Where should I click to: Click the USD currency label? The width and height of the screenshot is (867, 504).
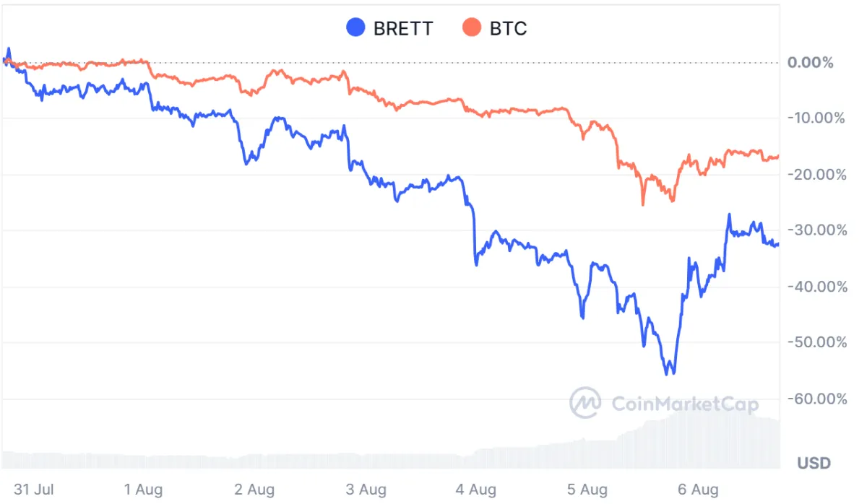coord(814,463)
